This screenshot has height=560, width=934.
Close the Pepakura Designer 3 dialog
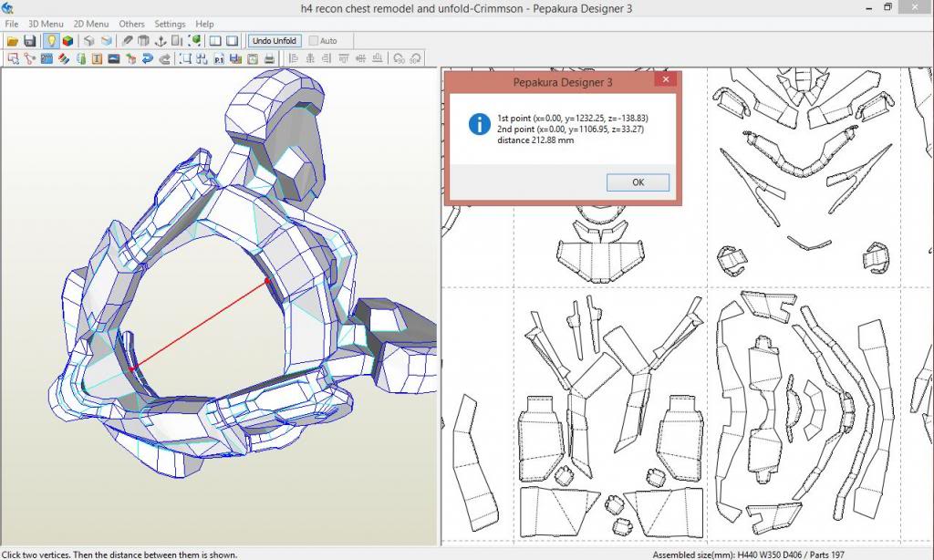[x=666, y=79]
